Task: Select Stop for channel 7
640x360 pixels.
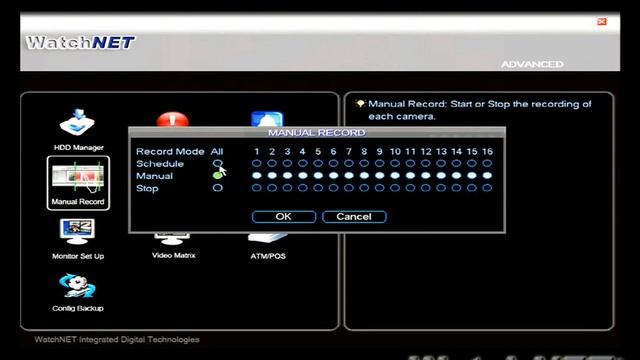Action: [349, 188]
